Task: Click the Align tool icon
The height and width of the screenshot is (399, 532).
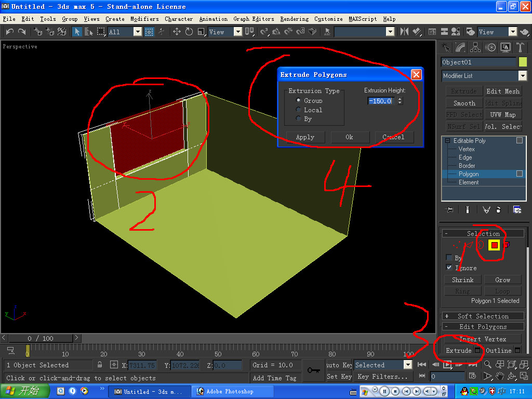Action: coord(417,32)
